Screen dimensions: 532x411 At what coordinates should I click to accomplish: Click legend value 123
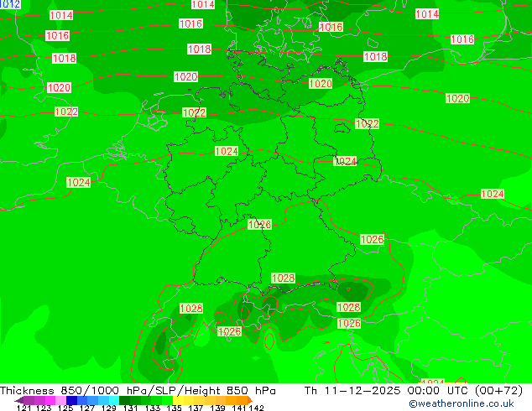(44, 408)
